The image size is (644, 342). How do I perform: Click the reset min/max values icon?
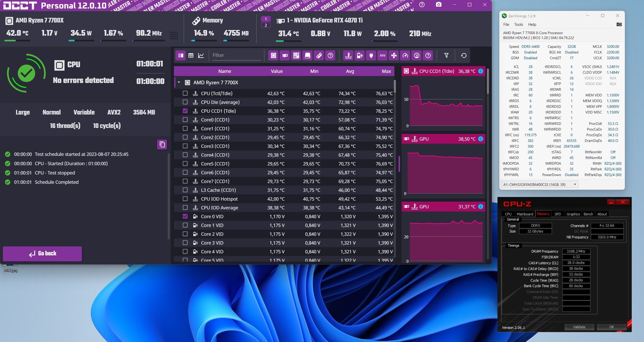click(x=464, y=55)
